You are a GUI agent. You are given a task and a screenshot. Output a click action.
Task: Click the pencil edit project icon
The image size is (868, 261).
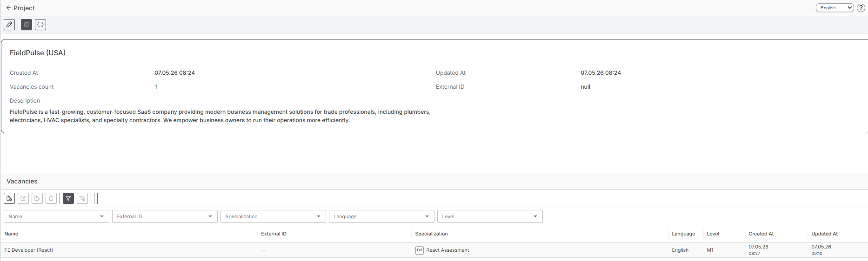pyautogui.click(x=9, y=25)
